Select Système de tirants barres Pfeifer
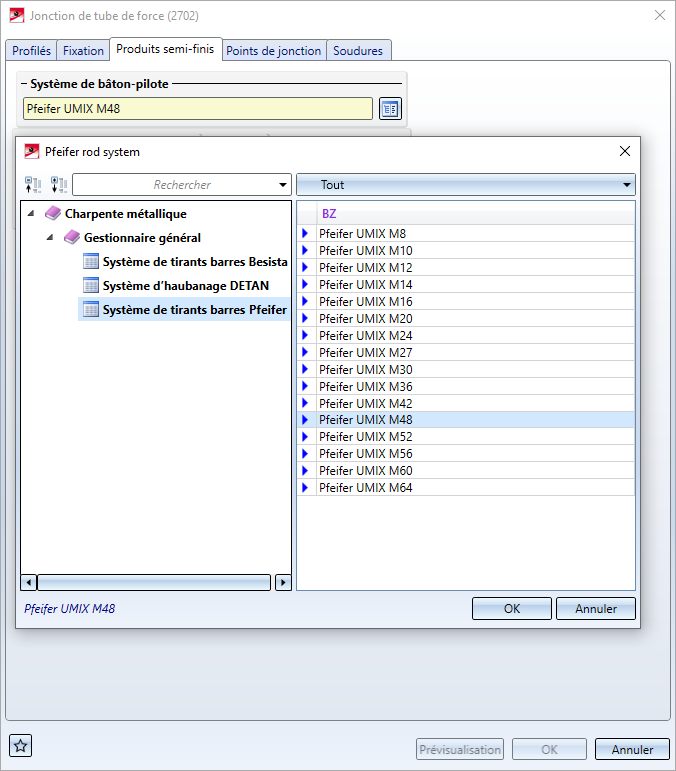The image size is (676, 771). pos(195,310)
